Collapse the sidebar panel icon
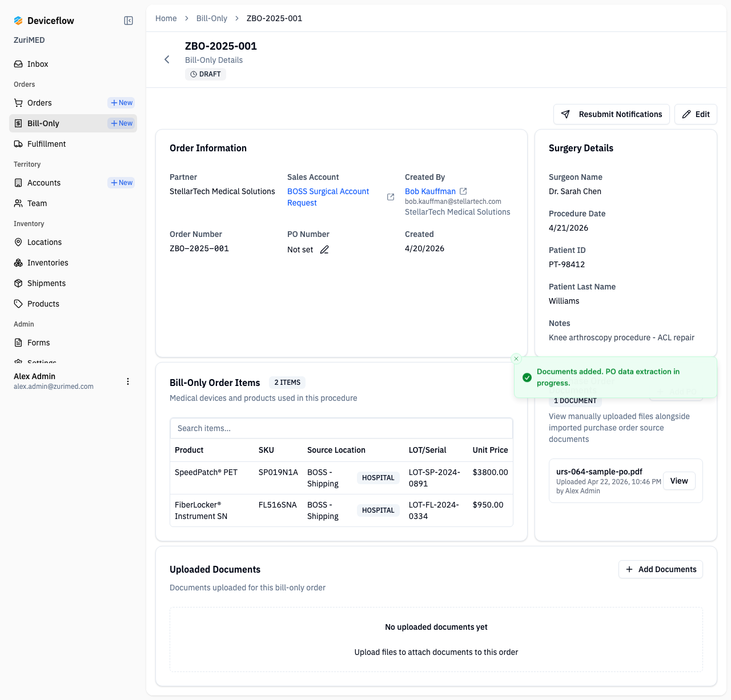 128,21
